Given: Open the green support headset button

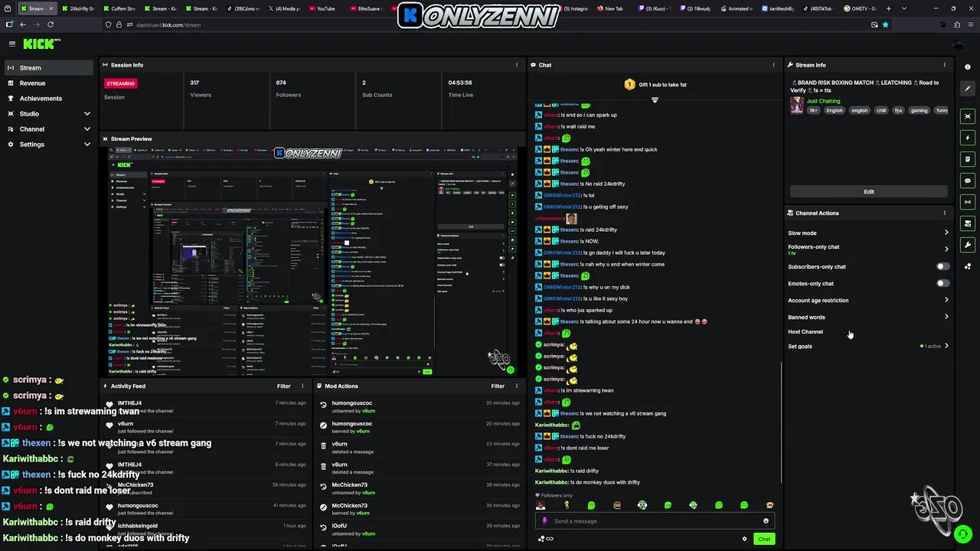Looking at the screenshot, I should click(963, 534).
